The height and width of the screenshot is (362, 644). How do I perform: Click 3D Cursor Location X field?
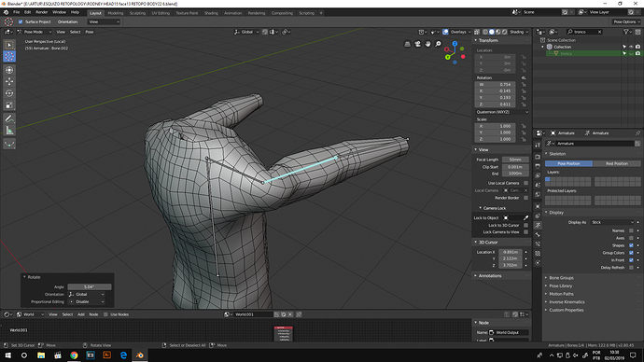click(x=511, y=252)
